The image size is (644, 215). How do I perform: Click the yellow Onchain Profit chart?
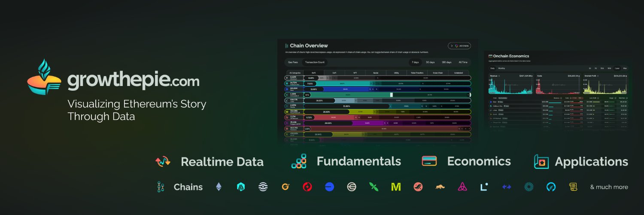point(605,84)
